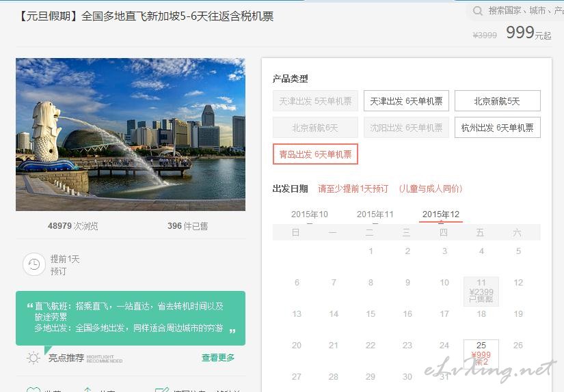The width and height of the screenshot is (564, 392).
Task: Click the Singapore Merlion product photo
Action: pos(131,135)
